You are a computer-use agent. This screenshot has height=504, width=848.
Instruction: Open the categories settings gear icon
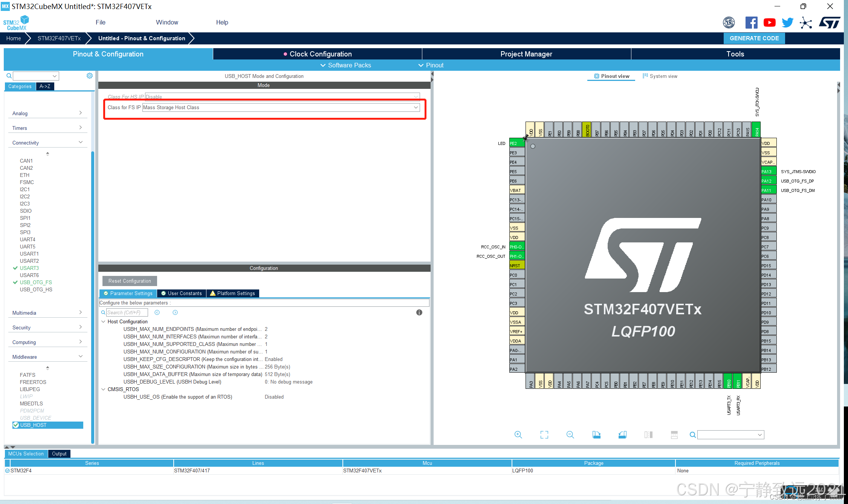(90, 76)
